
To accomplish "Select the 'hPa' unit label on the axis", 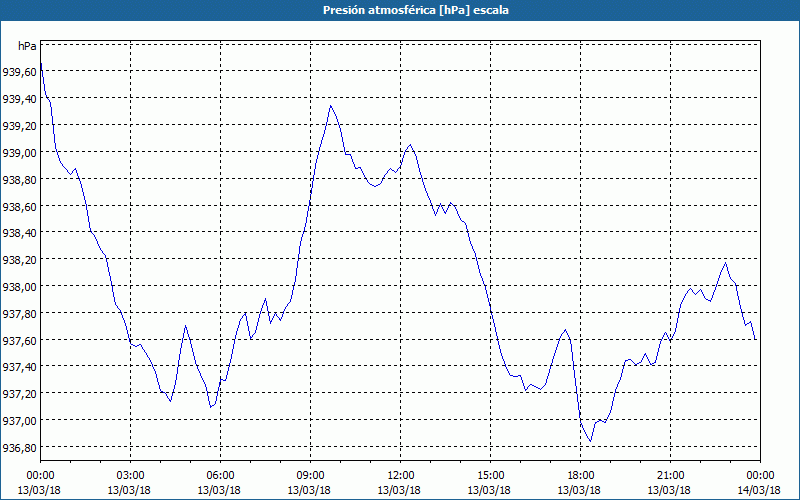I will pos(27,46).
